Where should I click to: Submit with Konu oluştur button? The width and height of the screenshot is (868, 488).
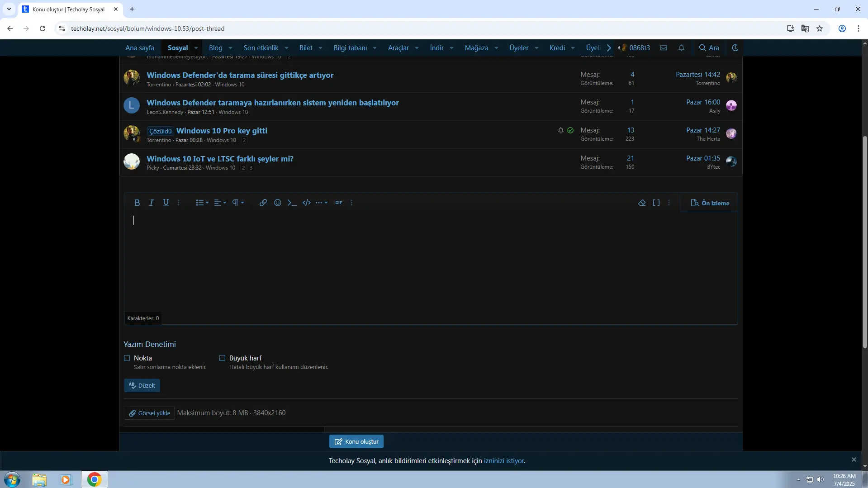click(x=356, y=441)
